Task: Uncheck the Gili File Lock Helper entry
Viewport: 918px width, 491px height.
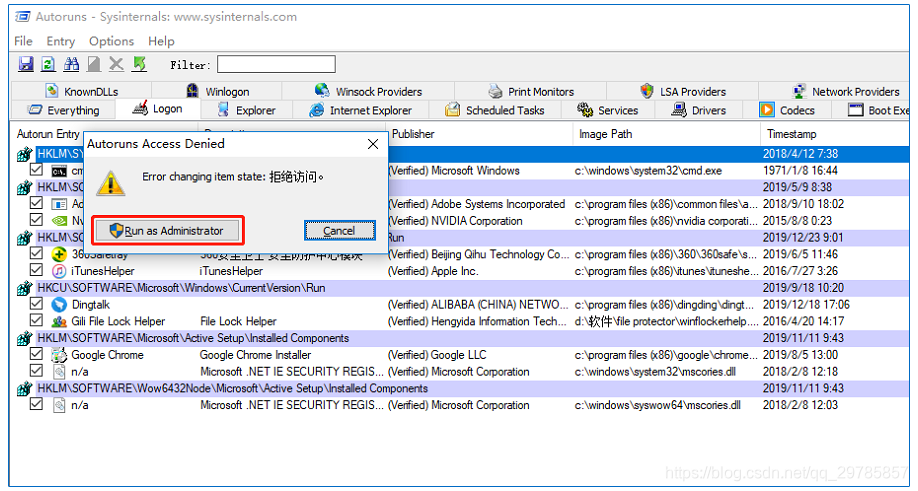Action: tap(36, 321)
